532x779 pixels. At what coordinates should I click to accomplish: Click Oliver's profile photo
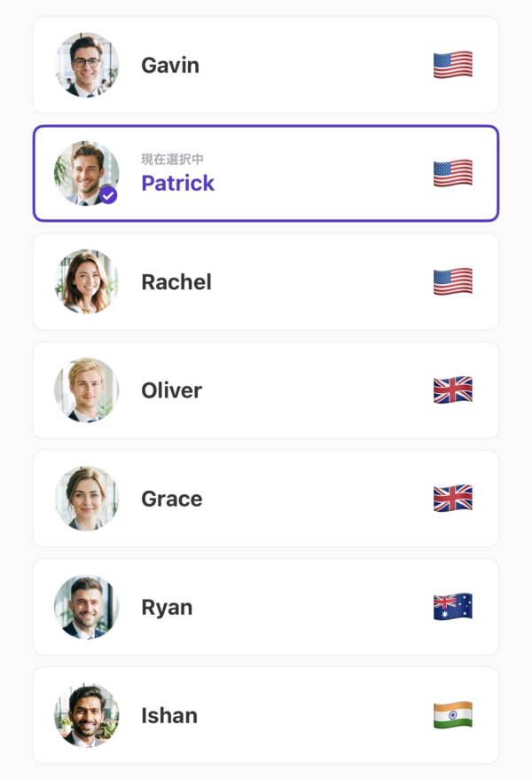coord(86,389)
